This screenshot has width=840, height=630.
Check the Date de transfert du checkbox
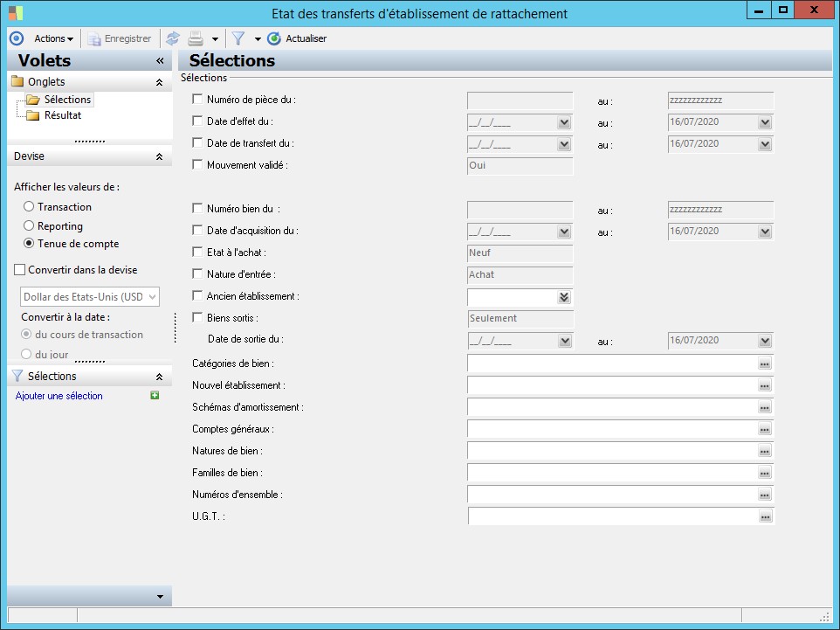click(x=197, y=142)
